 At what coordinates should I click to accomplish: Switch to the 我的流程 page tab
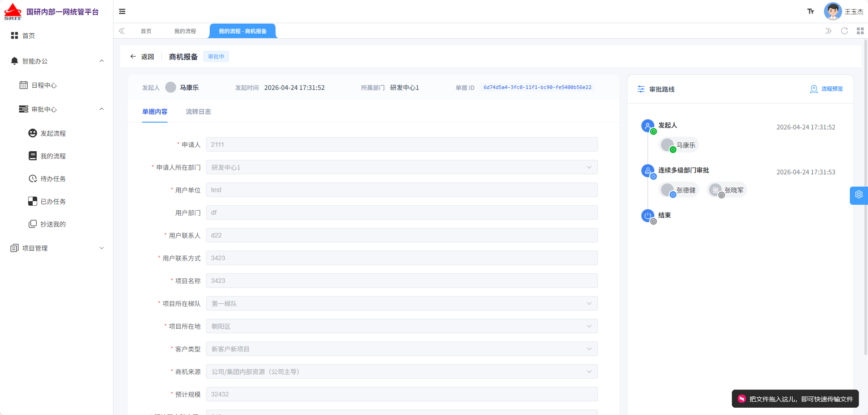point(185,31)
